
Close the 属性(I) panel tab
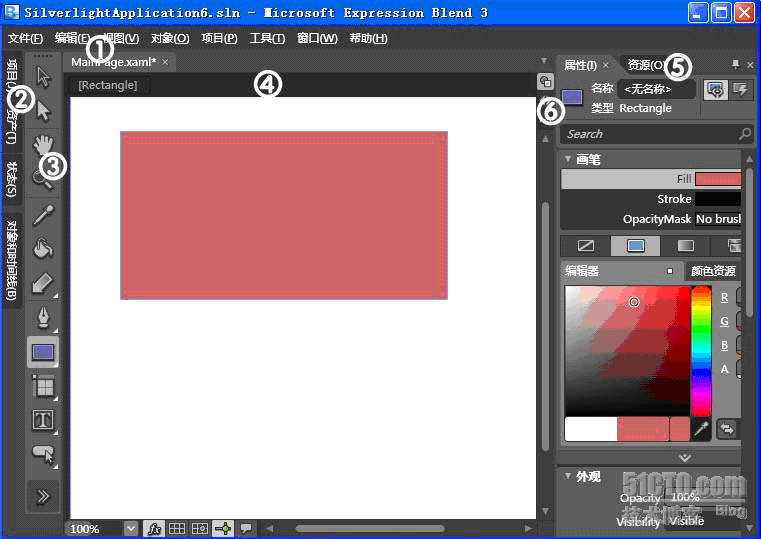pos(606,65)
